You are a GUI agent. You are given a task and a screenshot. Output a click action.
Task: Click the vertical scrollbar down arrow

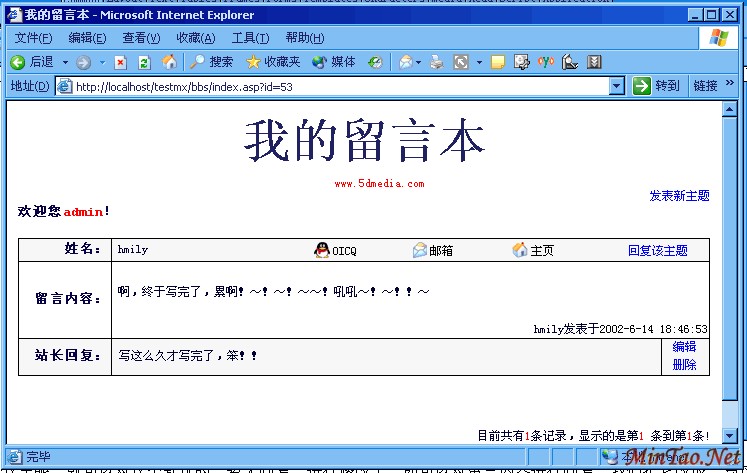(730, 436)
